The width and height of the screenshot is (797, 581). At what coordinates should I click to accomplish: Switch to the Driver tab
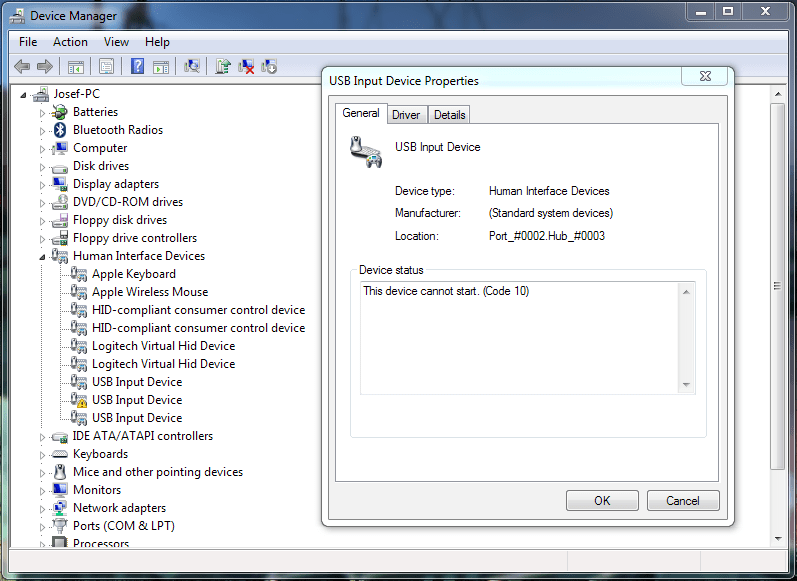pos(406,115)
